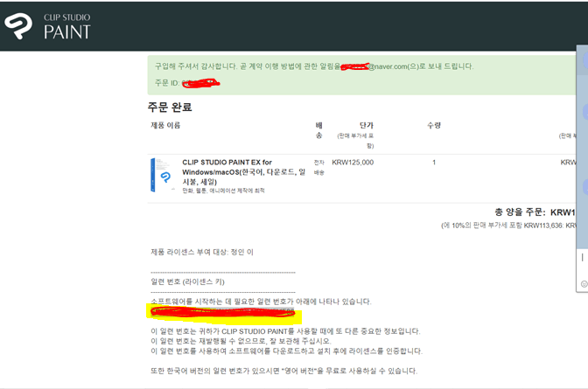Viewport: 588px width, 389px height.
Task: Select the '주문 완료' heading
Action: [170, 108]
